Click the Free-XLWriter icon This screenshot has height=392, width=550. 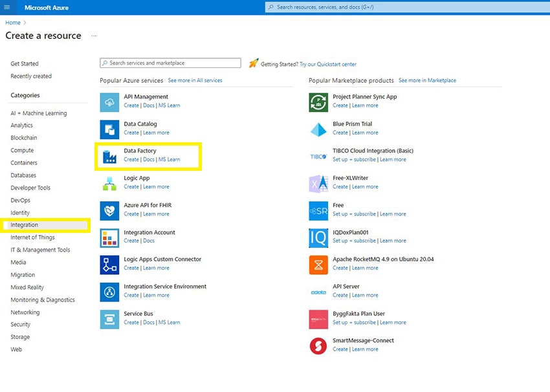tap(318, 184)
